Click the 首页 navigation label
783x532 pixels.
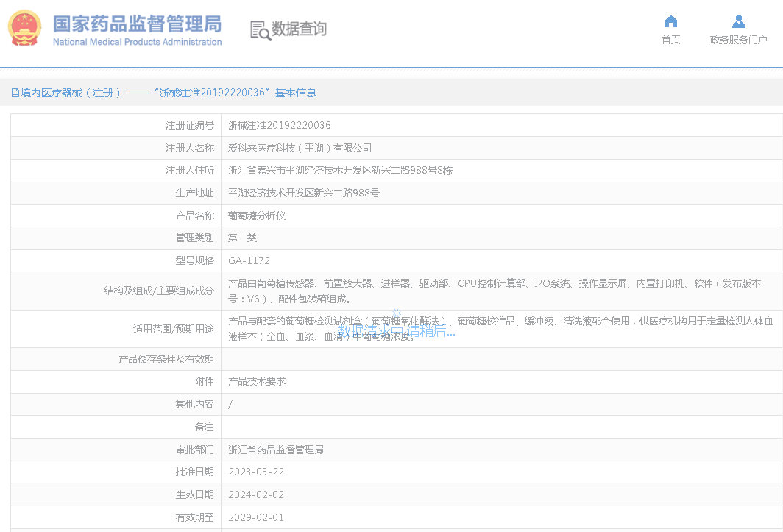670,39
